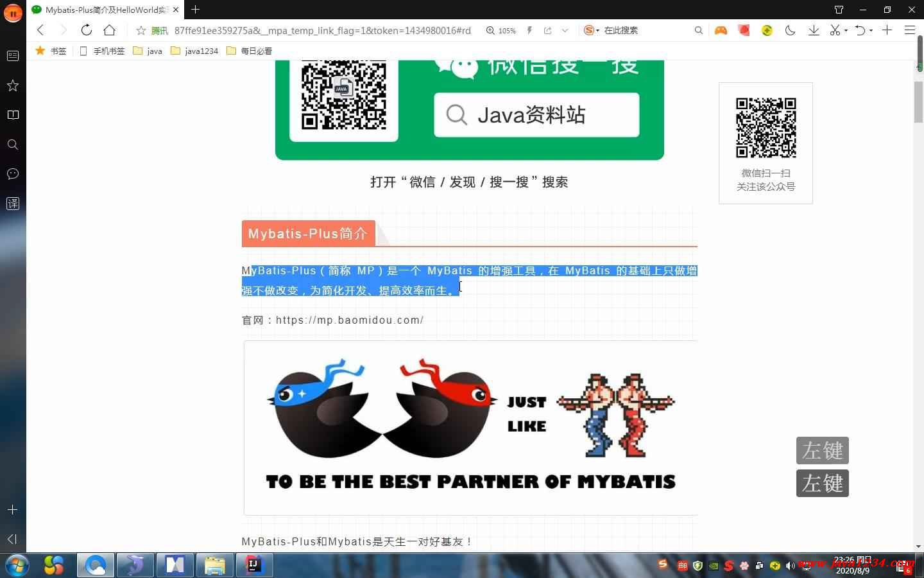Click the NVIDIA tray icon
This screenshot has height=578, width=924.
(x=714, y=566)
